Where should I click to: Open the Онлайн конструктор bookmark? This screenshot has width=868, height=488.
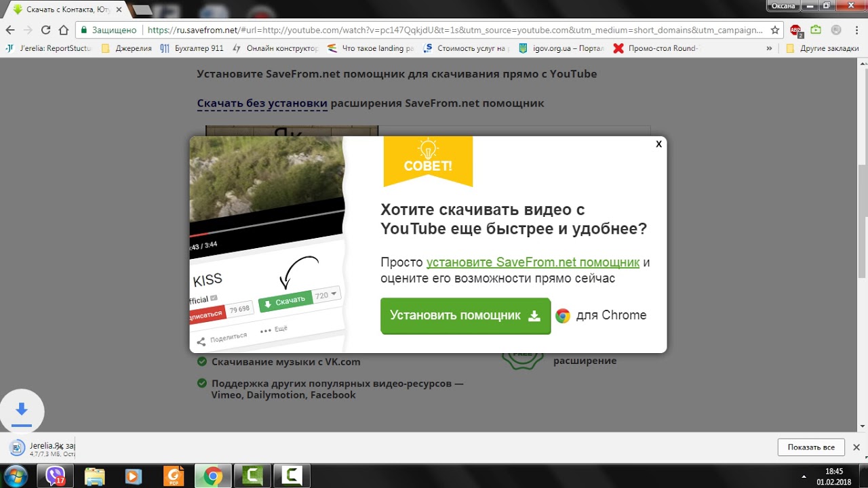click(275, 48)
